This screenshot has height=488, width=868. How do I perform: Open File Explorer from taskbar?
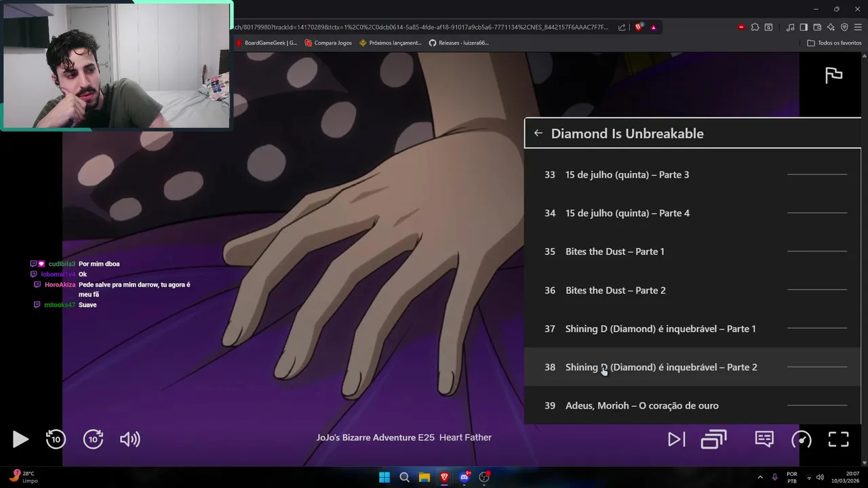[x=425, y=477]
